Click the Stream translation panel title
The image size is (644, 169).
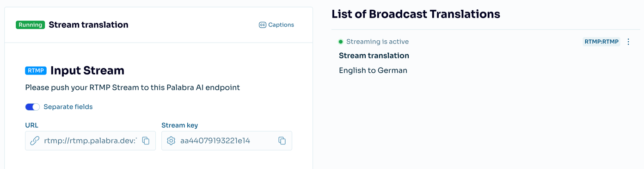[88, 25]
